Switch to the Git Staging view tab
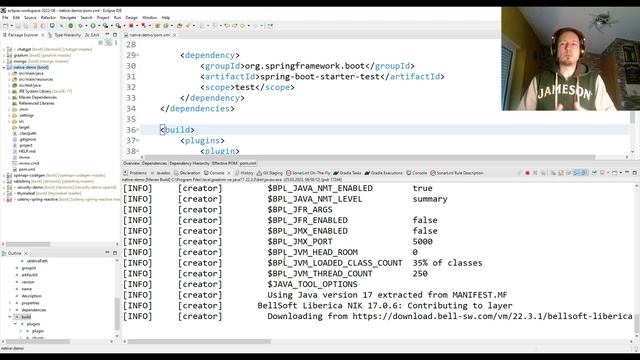This screenshot has height=360, width=640. tap(270, 173)
